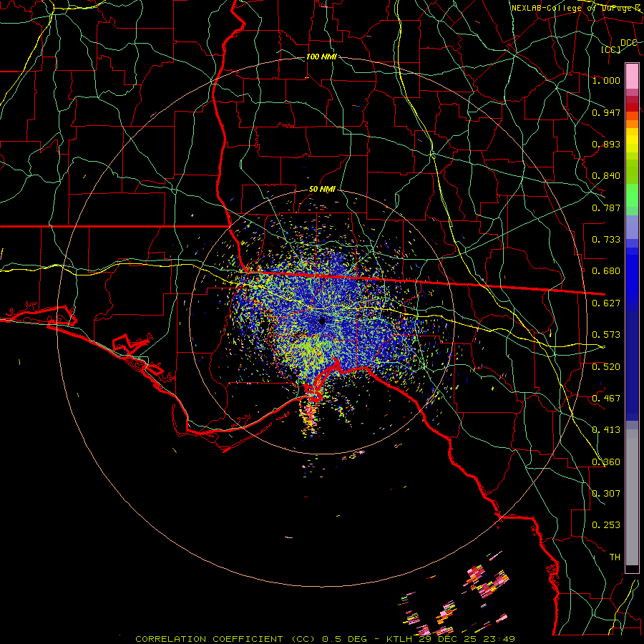This screenshot has width=644, height=644.
Task: Click the 100 NMI range ring label
Action: pyautogui.click(x=321, y=57)
